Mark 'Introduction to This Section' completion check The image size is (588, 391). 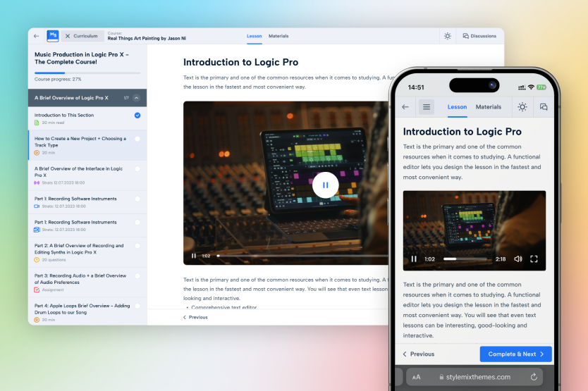click(x=137, y=116)
